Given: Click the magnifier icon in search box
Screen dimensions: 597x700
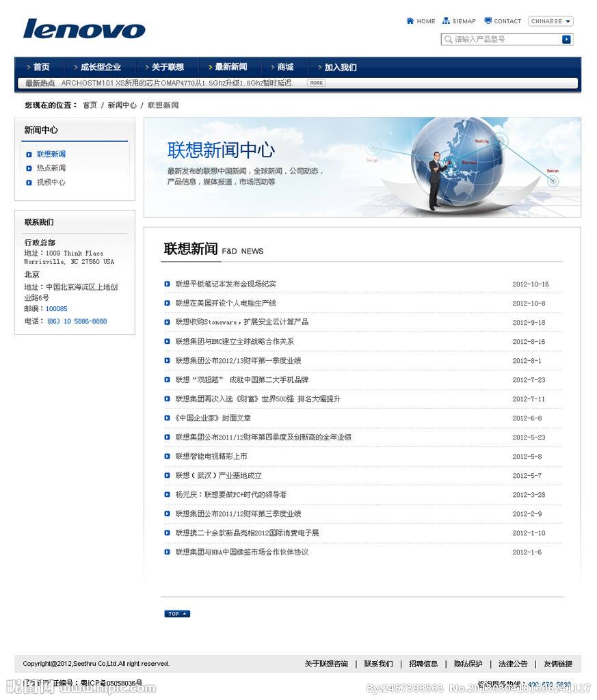Looking at the screenshot, I should click(x=448, y=39).
